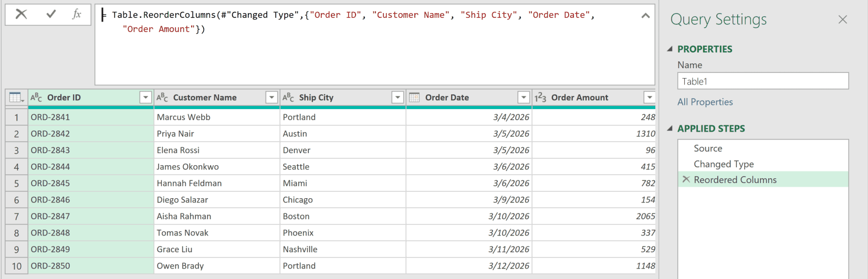Click the cell Phoenix
Image resolution: width=868 pixels, height=279 pixels.
[343, 233]
